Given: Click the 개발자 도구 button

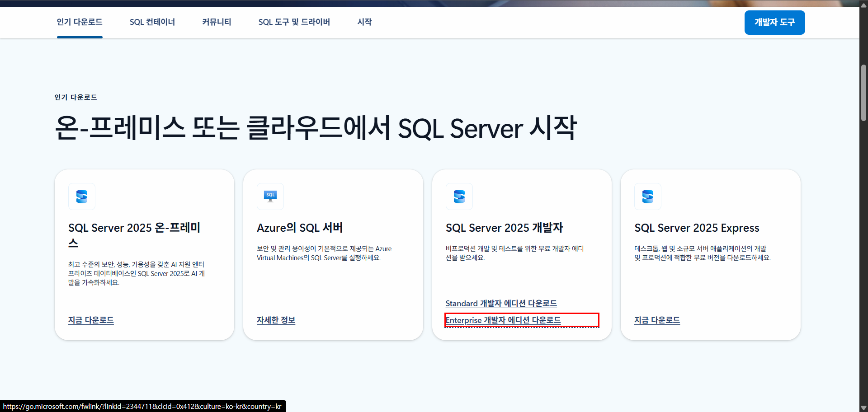Looking at the screenshot, I should [774, 23].
